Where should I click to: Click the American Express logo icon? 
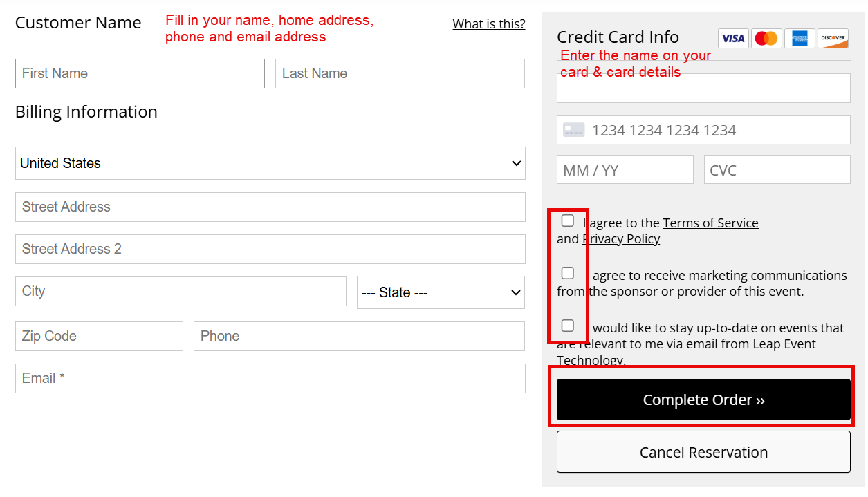[800, 38]
